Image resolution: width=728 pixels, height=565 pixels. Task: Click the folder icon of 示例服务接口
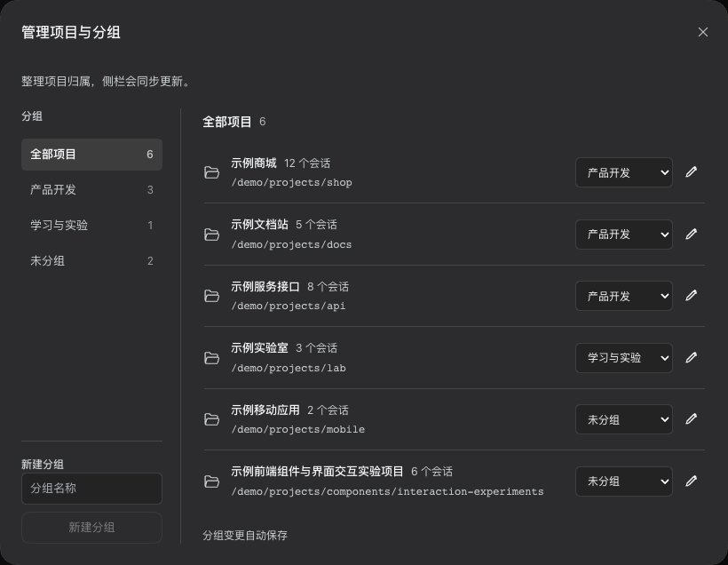pos(211,296)
